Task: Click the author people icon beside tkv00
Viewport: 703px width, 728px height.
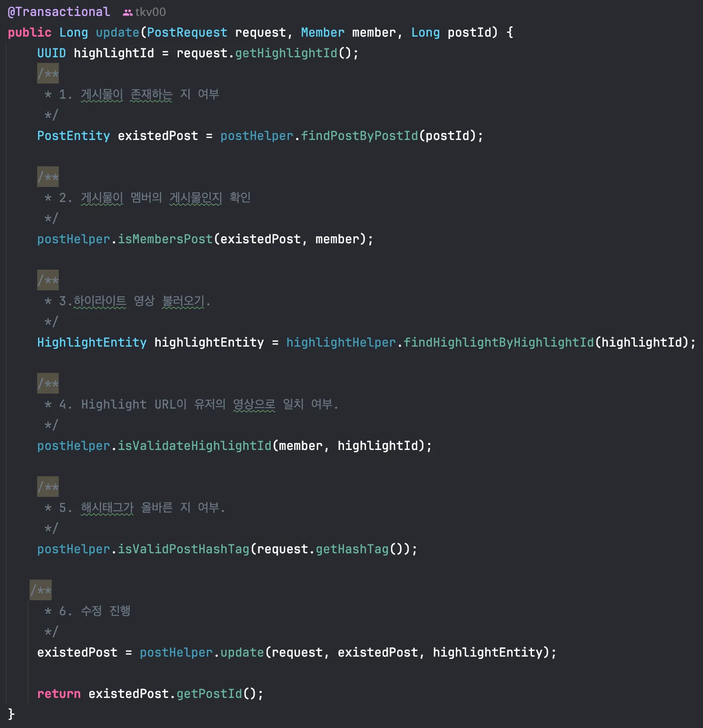Action: click(x=127, y=13)
